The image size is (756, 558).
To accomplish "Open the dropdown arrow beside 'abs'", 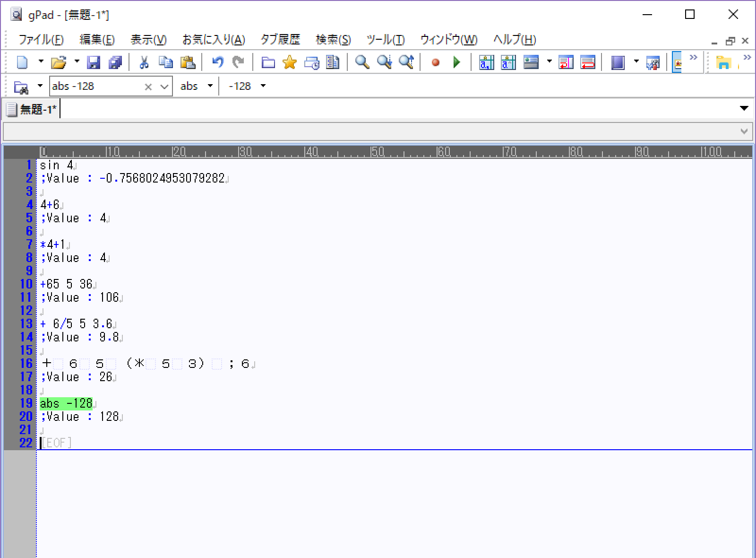I will [210, 86].
